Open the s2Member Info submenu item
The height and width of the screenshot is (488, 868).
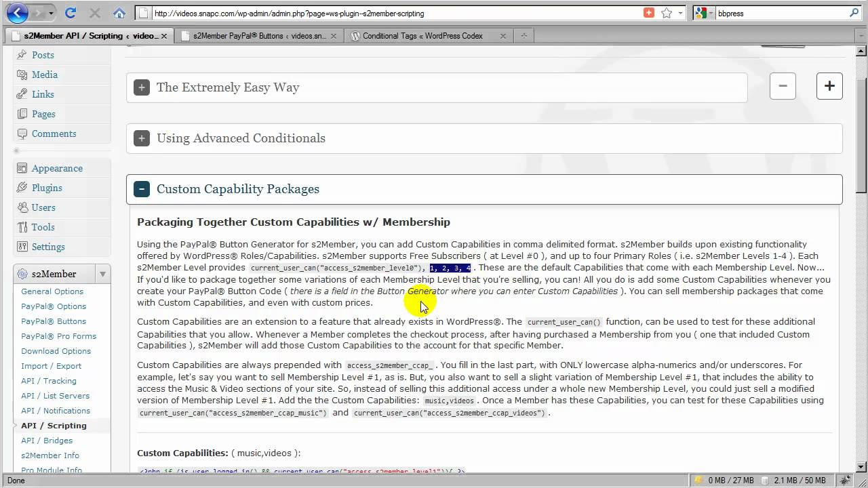click(50, 455)
